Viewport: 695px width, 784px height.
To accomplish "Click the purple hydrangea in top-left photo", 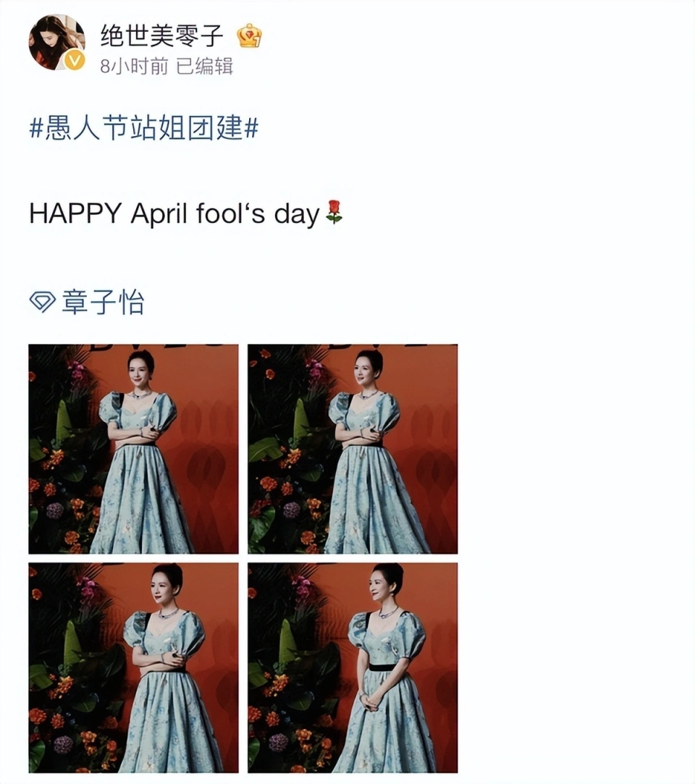I will (x=56, y=510).
